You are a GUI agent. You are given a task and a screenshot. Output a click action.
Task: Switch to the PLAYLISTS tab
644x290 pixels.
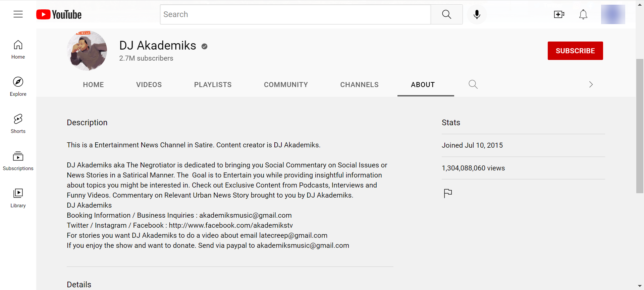click(213, 85)
